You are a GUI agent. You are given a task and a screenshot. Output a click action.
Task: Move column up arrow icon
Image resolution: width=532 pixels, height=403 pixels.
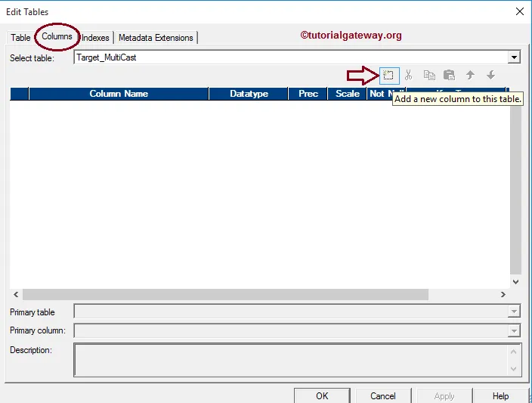tap(470, 75)
